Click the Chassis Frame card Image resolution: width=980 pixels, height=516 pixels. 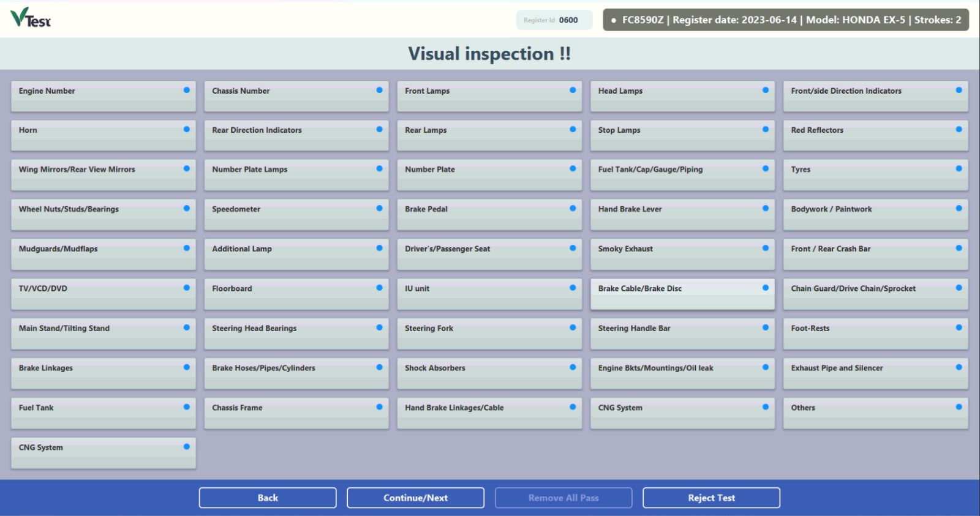296,414
